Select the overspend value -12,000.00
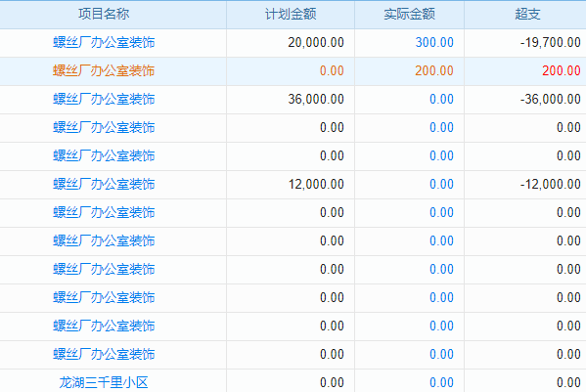 (x=551, y=184)
